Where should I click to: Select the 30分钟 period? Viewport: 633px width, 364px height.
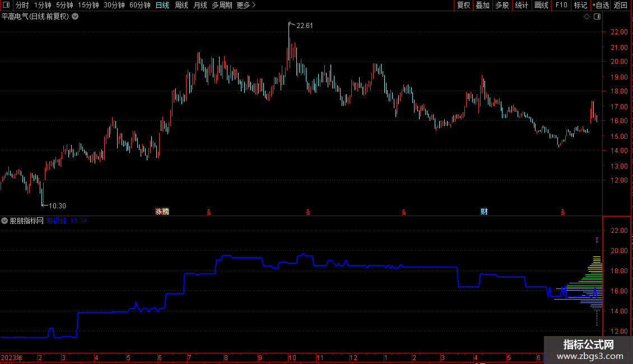(x=114, y=5)
